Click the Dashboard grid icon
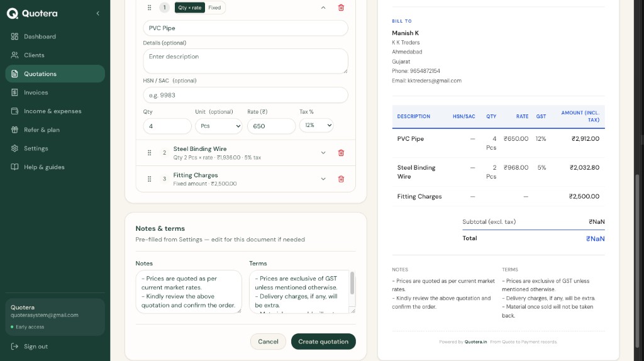 pos(15,36)
